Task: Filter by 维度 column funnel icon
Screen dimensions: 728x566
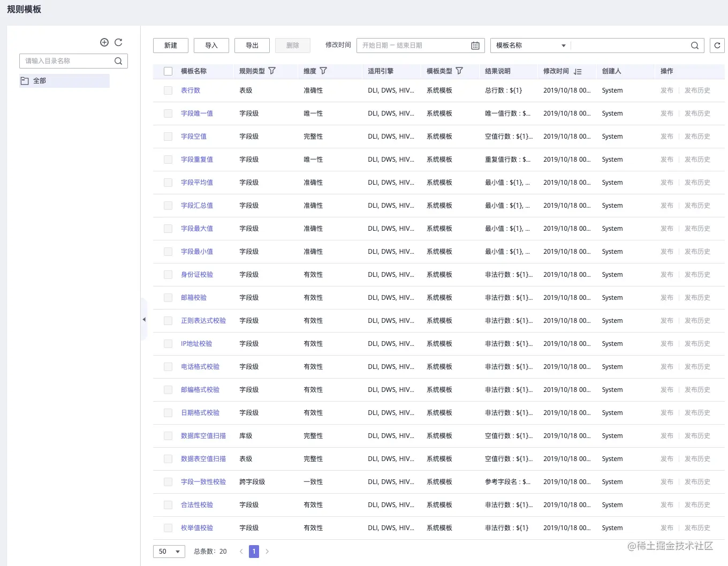Action: click(323, 71)
